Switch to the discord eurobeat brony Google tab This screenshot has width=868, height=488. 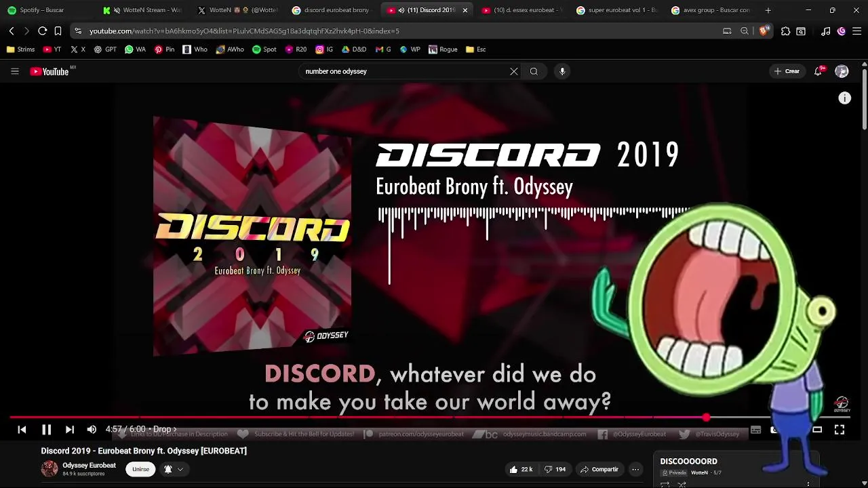332,10
